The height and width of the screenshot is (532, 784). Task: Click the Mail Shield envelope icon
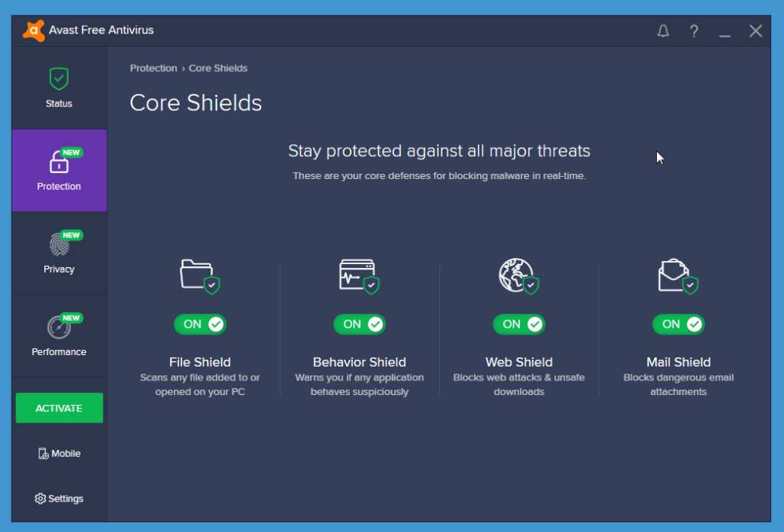tap(678, 276)
